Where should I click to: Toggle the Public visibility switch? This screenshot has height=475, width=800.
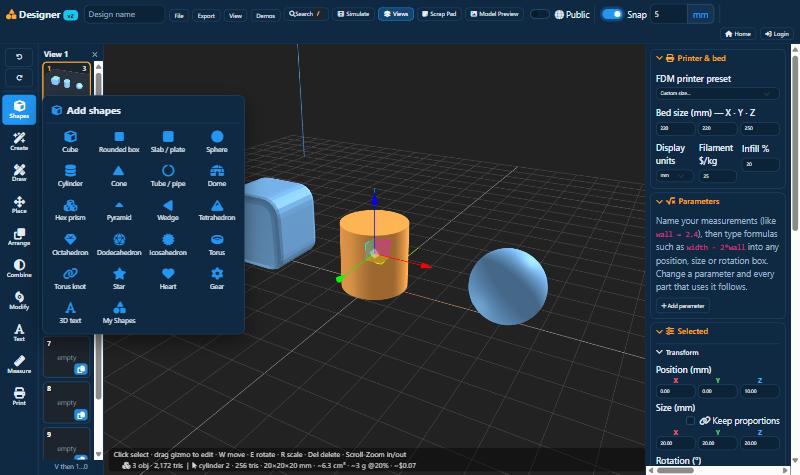click(539, 14)
